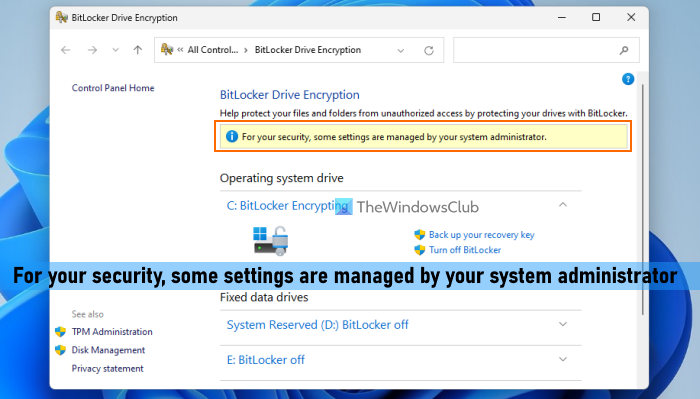Open recent locations dropdown arrow
This screenshot has width=700, height=399.
pyautogui.click(x=116, y=50)
